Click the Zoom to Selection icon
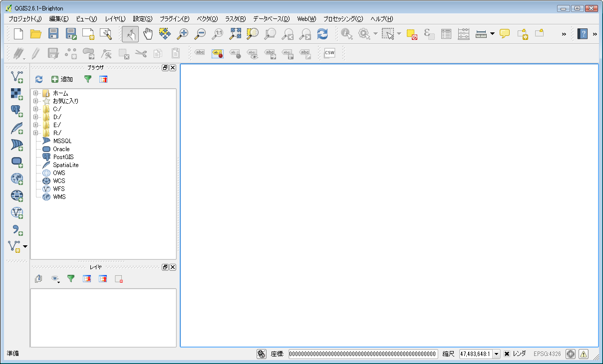The height and width of the screenshot is (364, 603). point(253,34)
